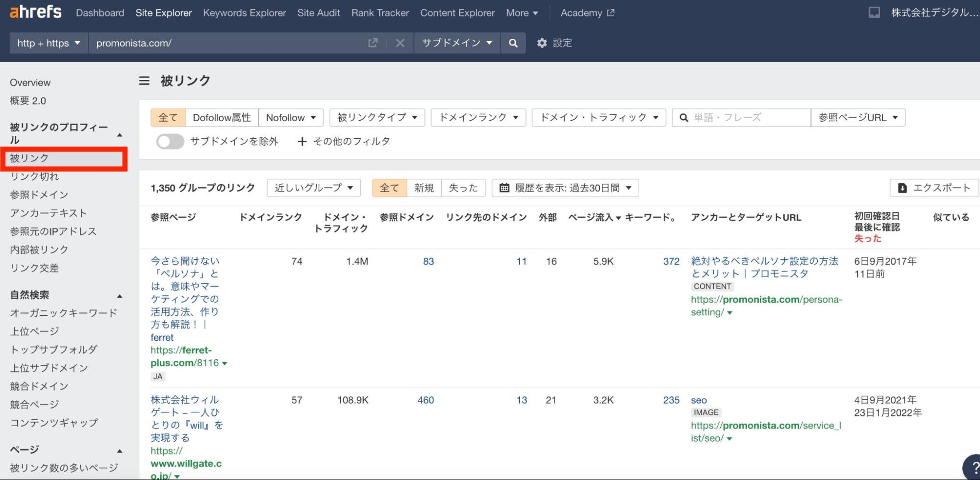Open the 被リンクタイプ dropdown
The height and width of the screenshot is (480, 980).
tap(377, 118)
